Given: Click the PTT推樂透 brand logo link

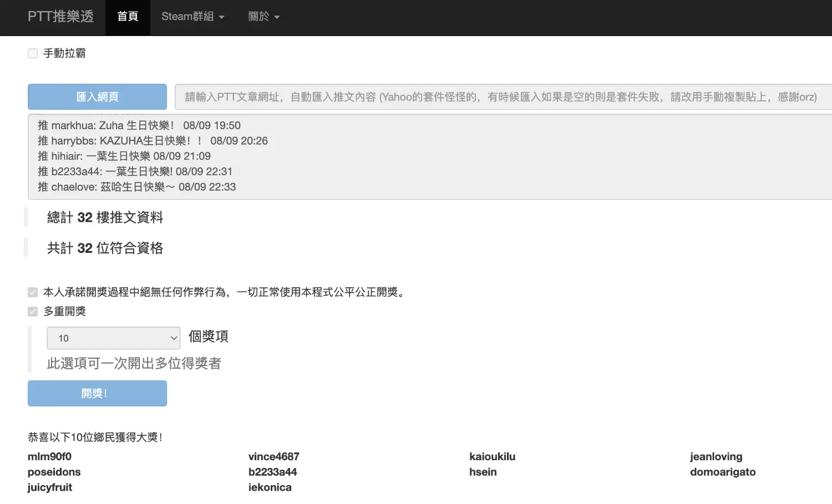Looking at the screenshot, I should coord(60,17).
